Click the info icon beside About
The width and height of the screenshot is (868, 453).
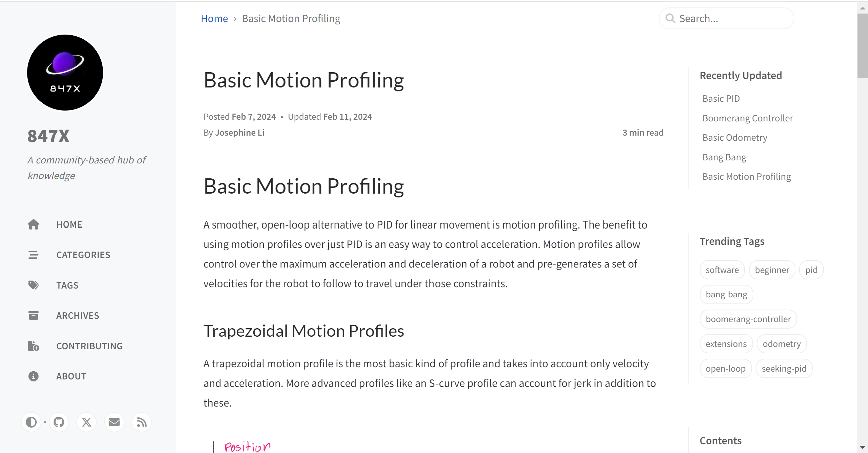pos(34,376)
